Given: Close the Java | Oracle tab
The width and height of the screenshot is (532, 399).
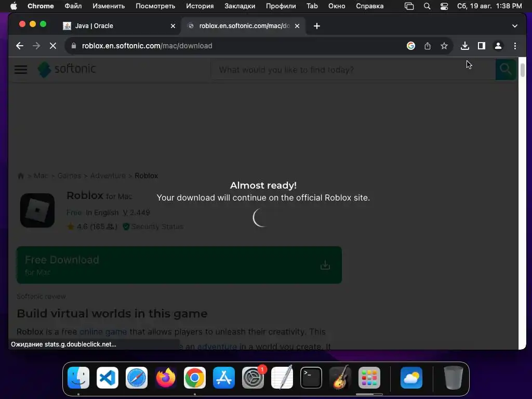Looking at the screenshot, I should pyautogui.click(x=173, y=26).
